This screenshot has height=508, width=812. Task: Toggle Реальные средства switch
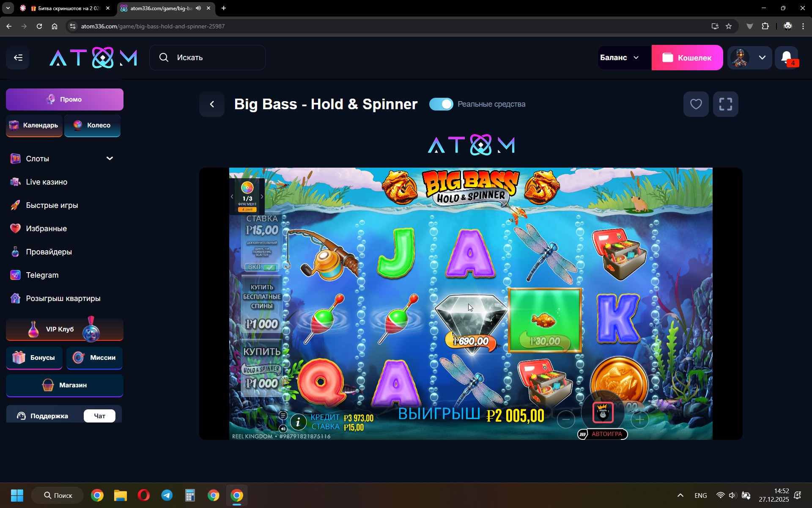click(441, 104)
